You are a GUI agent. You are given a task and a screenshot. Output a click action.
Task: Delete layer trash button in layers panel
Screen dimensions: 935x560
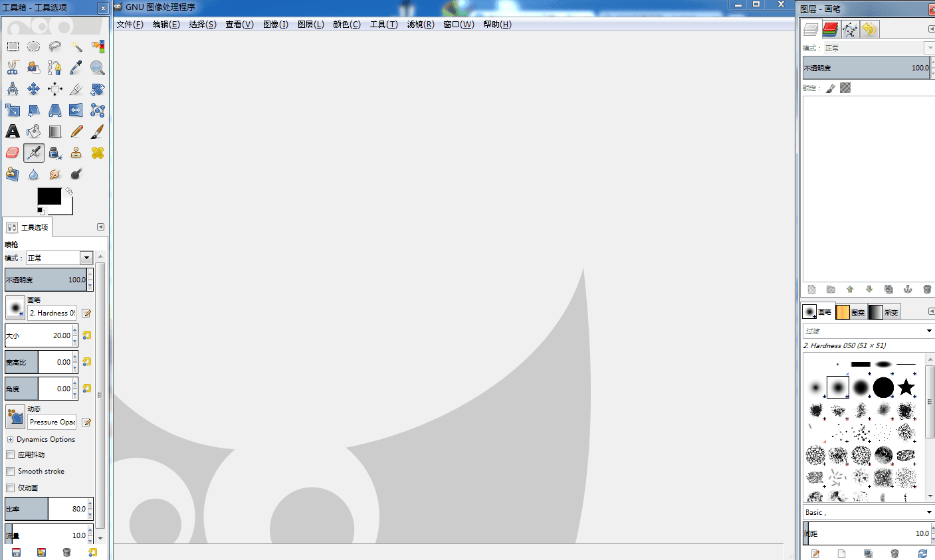(927, 290)
